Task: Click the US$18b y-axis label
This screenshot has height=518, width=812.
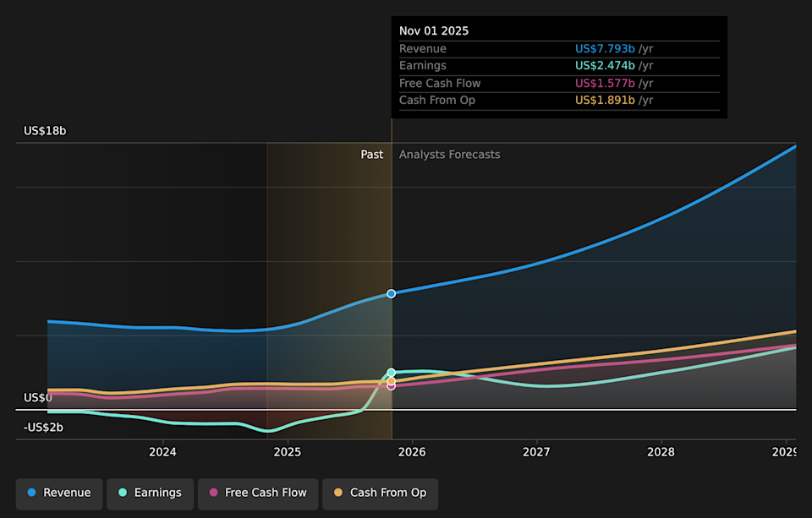Action: click(45, 131)
